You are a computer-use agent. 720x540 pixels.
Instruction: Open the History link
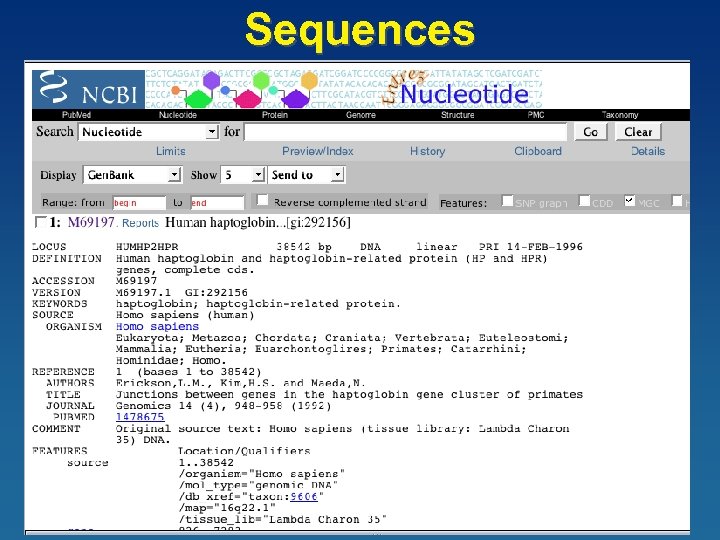tap(428, 151)
